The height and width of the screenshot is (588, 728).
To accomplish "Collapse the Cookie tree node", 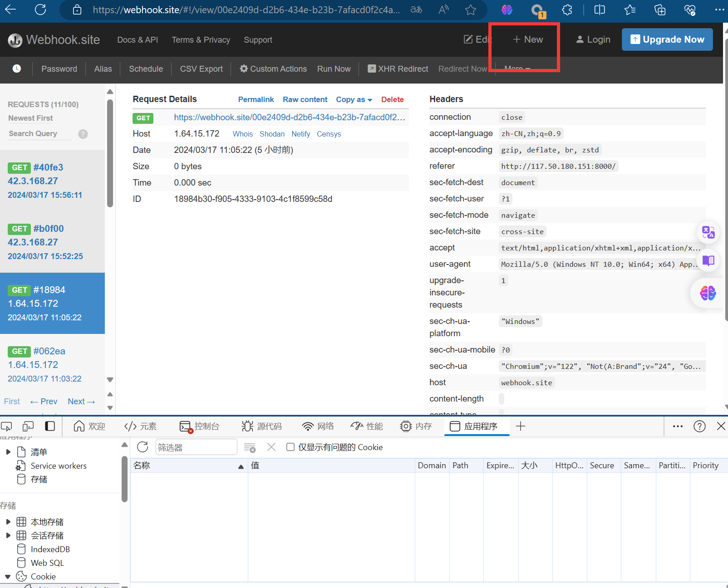I will coord(8,577).
